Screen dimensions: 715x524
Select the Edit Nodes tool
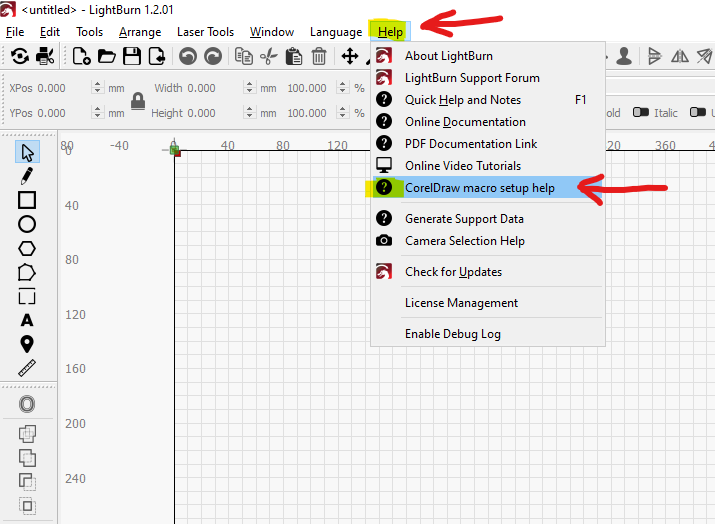coord(27,273)
